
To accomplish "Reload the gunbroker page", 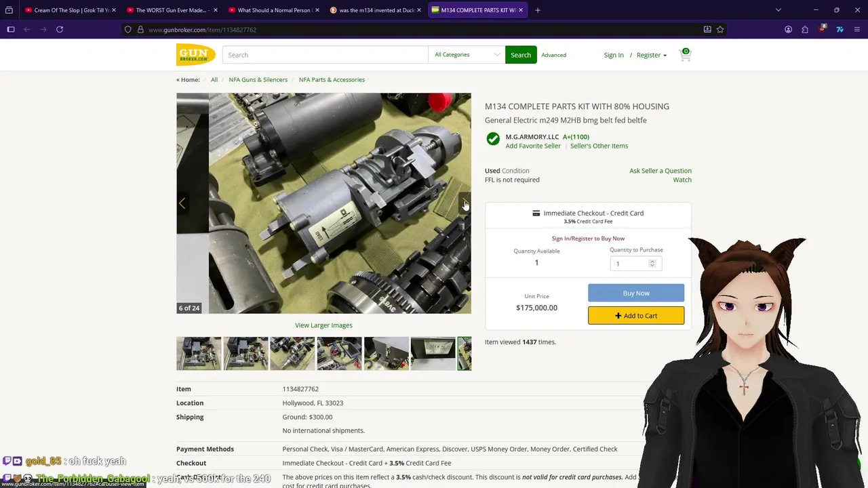I will pyautogui.click(x=60, y=29).
